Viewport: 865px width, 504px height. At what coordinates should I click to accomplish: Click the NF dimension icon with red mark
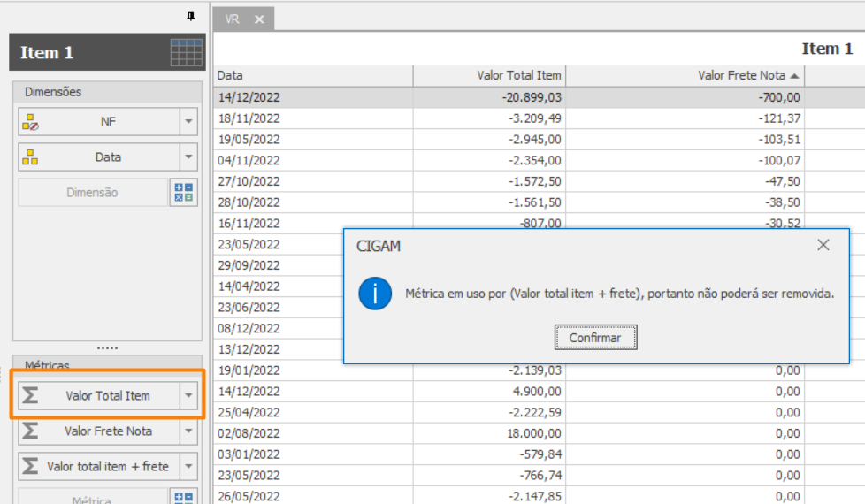[x=30, y=122]
